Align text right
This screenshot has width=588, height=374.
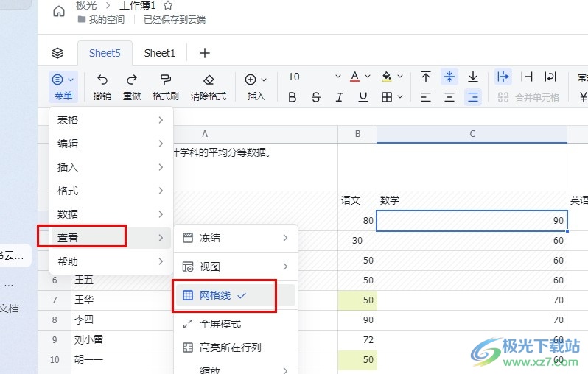(473, 97)
